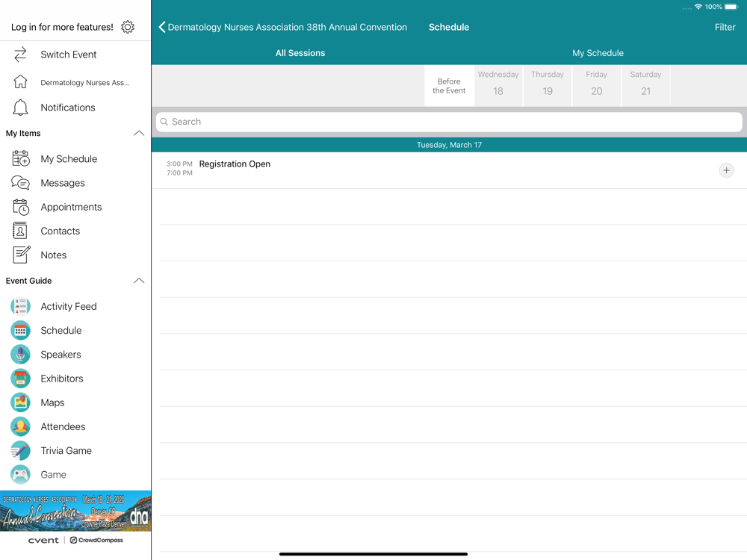747x560 pixels.
Task: Add Registration Open with the plus icon
Action: pyautogui.click(x=726, y=170)
